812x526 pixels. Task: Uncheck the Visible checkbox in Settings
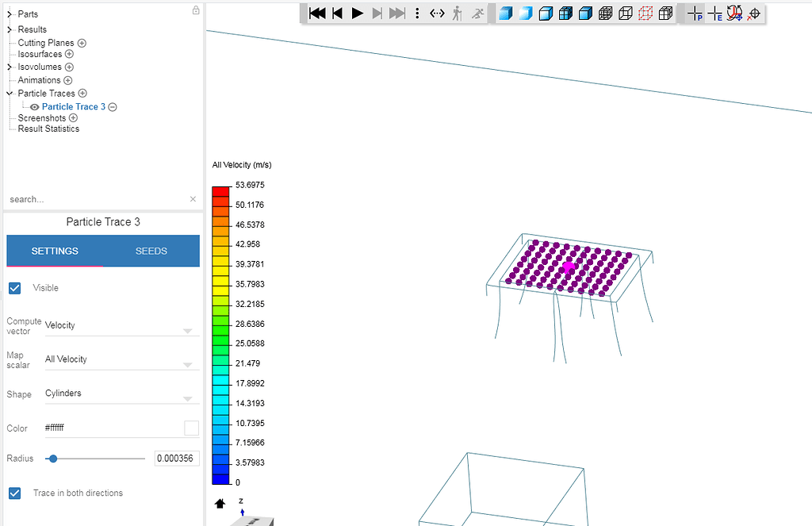14,288
